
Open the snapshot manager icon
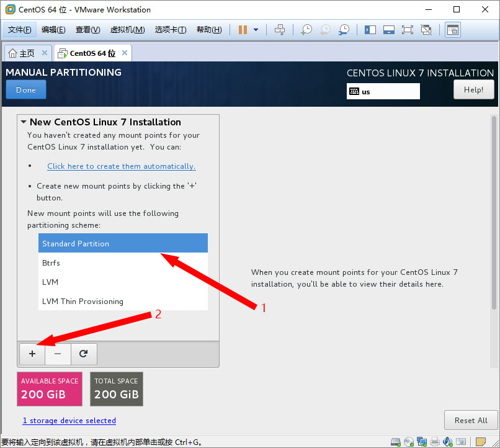click(344, 30)
